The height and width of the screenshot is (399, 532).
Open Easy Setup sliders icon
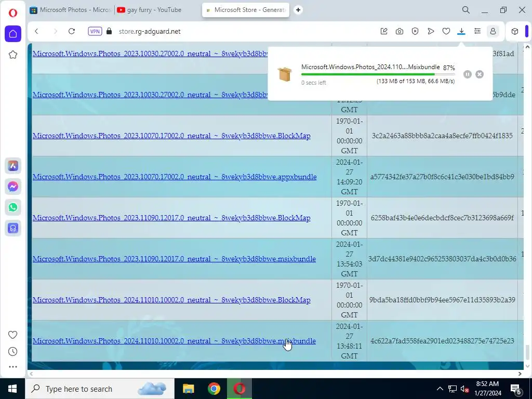coord(477,31)
